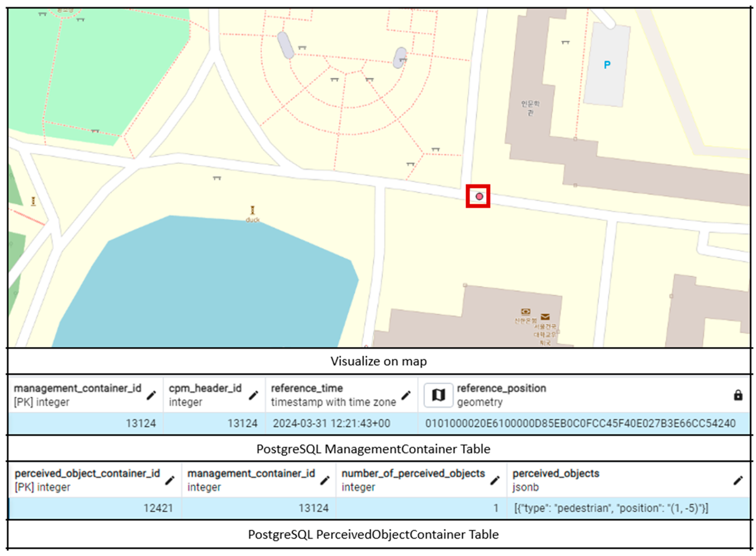756x556 pixels.
Task: Select the reference_time cell 2024-03-31 12:21:43+00
Action: (332, 423)
